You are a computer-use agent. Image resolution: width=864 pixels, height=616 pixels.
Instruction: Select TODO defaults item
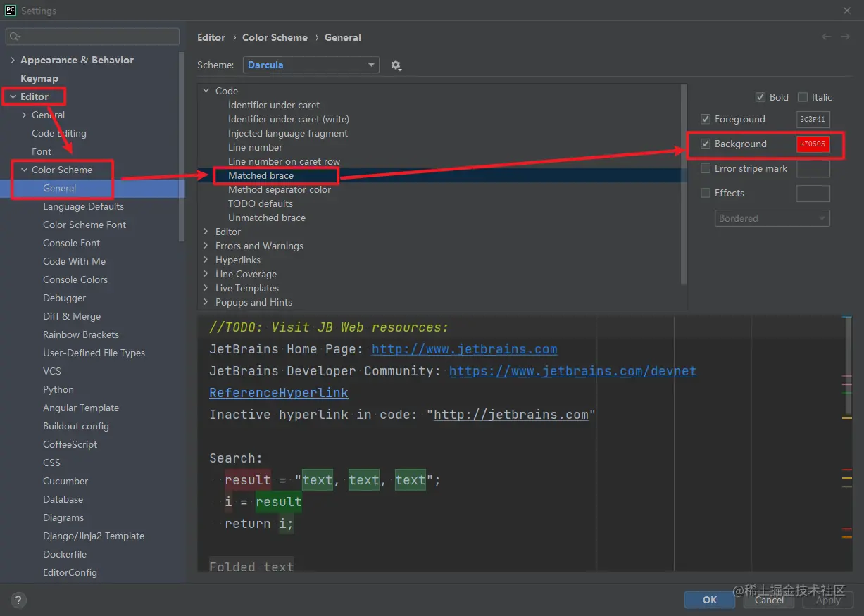tap(261, 203)
